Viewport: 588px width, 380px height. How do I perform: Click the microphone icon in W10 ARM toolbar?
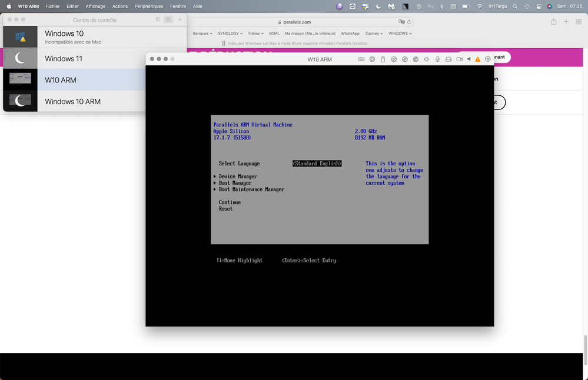(437, 59)
